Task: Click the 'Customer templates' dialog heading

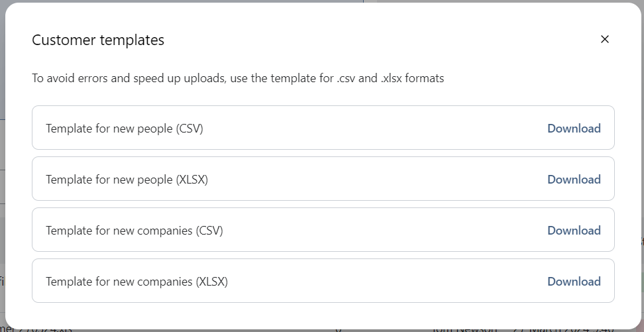Action: point(98,40)
